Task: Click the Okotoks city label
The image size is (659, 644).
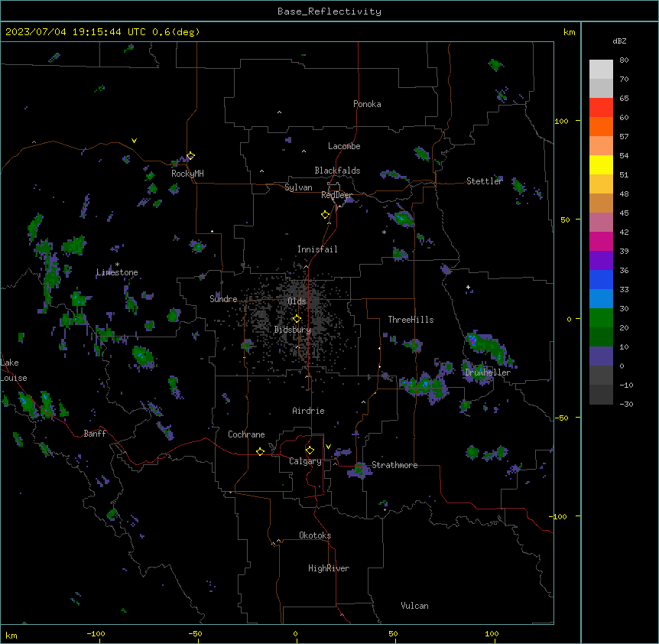Action: 315,535
